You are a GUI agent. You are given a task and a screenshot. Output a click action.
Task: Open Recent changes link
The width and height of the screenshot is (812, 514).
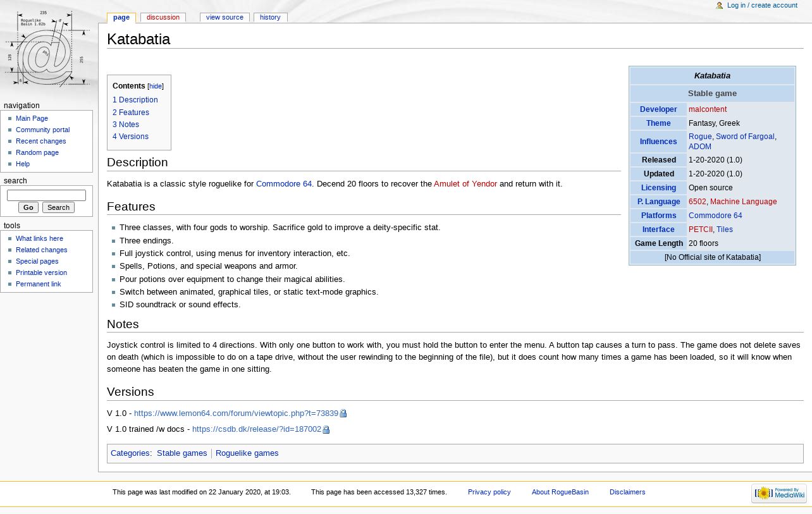click(x=40, y=142)
